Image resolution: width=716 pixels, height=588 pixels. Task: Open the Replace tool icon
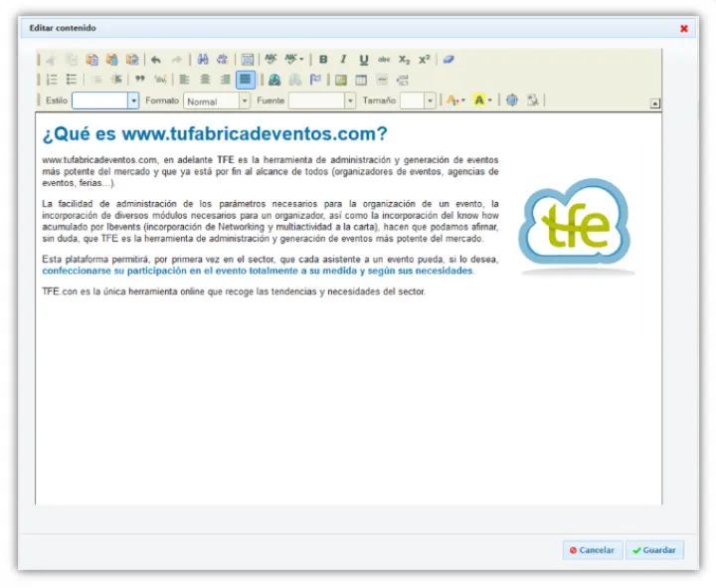point(223,60)
